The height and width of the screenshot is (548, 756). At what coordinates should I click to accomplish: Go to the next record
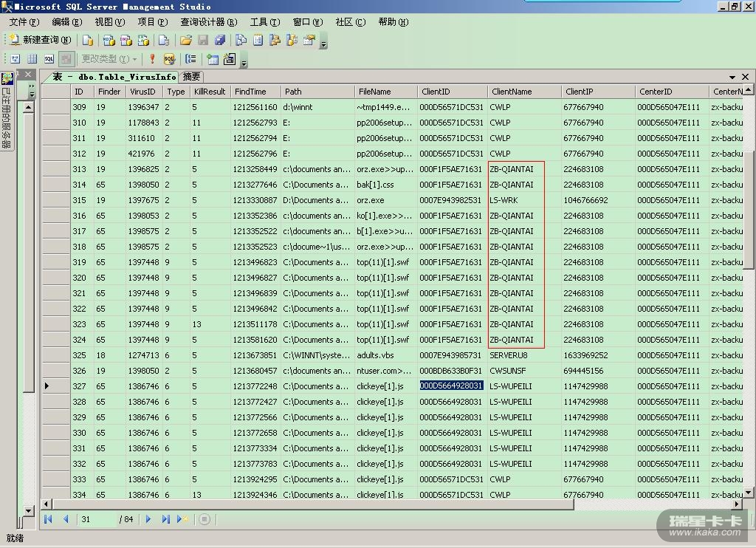[x=148, y=519]
